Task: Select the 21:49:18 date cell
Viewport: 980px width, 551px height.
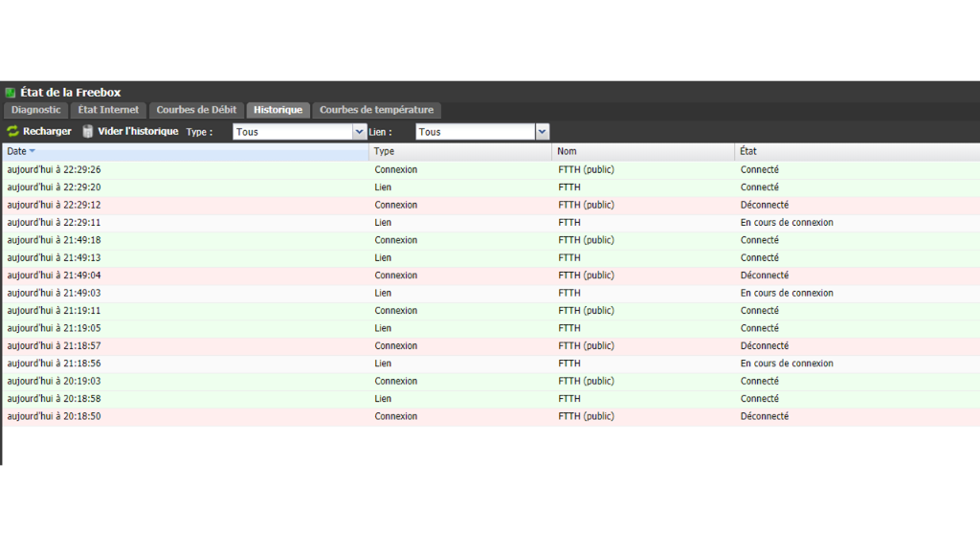Action: 54,240
